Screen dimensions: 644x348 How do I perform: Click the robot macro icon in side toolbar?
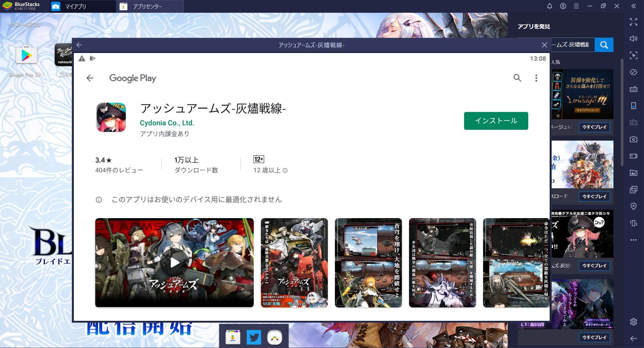(634, 122)
